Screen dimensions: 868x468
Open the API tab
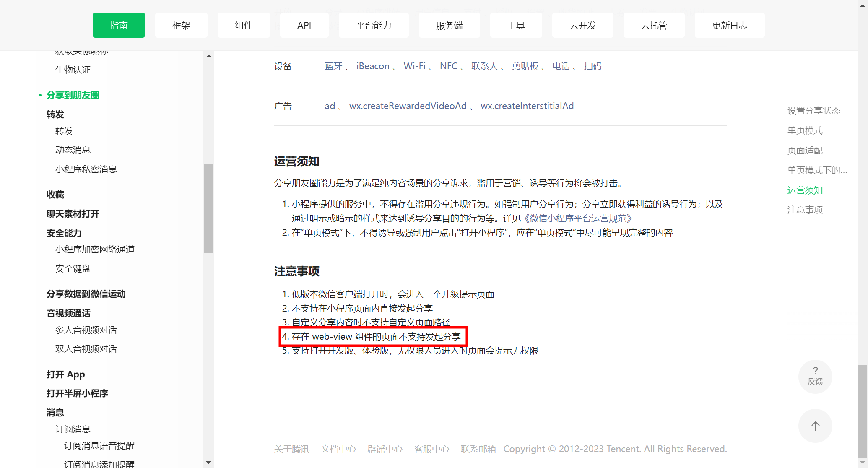point(304,25)
